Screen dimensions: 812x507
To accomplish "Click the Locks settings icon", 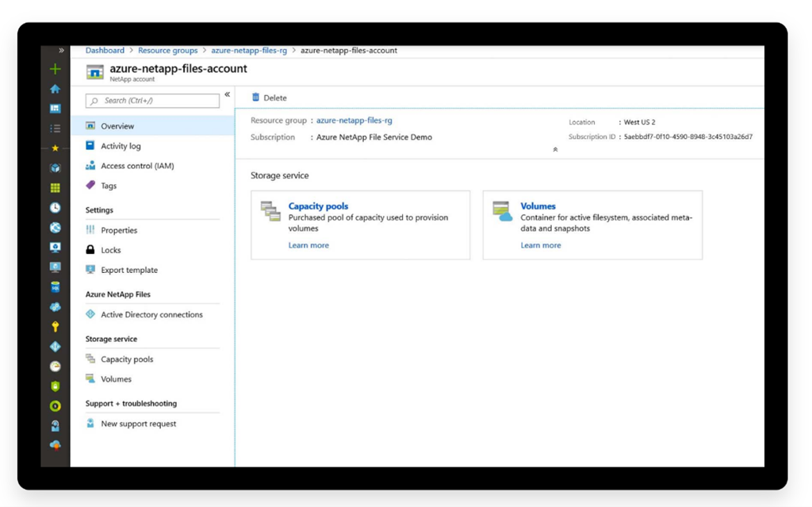I will pyautogui.click(x=91, y=249).
